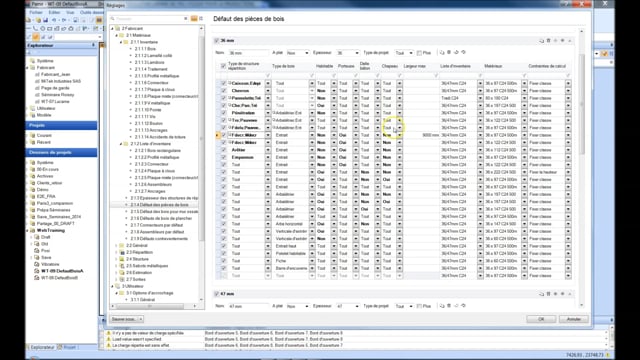Viewport: 640px width, 360px height.
Task: Click redo arrow in the 36 mm row toolbar
Action: [x=463, y=52]
